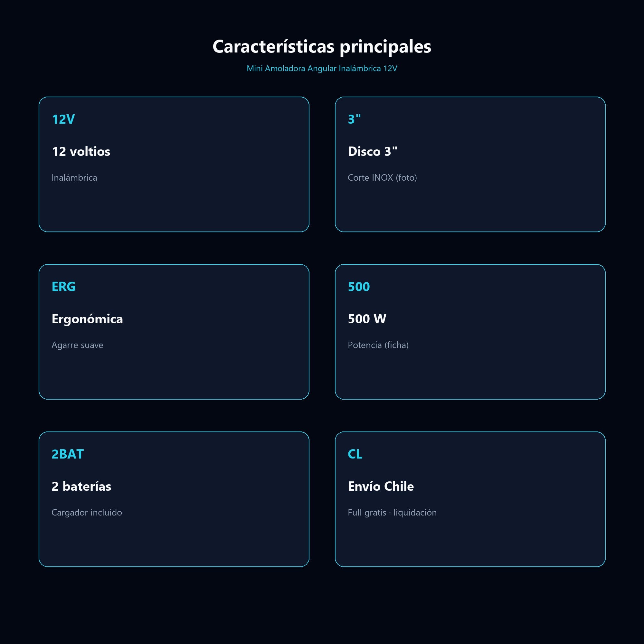Click the '2 baterías' card title
This screenshot has height=644, width=644.
(x=81, y=486)
